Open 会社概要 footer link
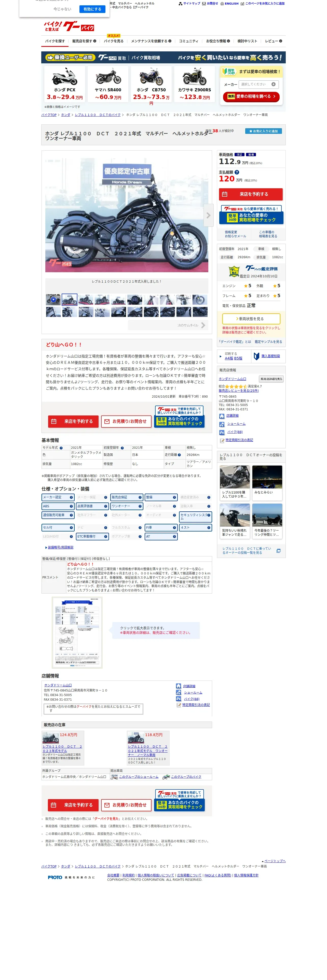The width and height of the screenshot is (327, 980). pyautogui.click(x=113, y=875)
